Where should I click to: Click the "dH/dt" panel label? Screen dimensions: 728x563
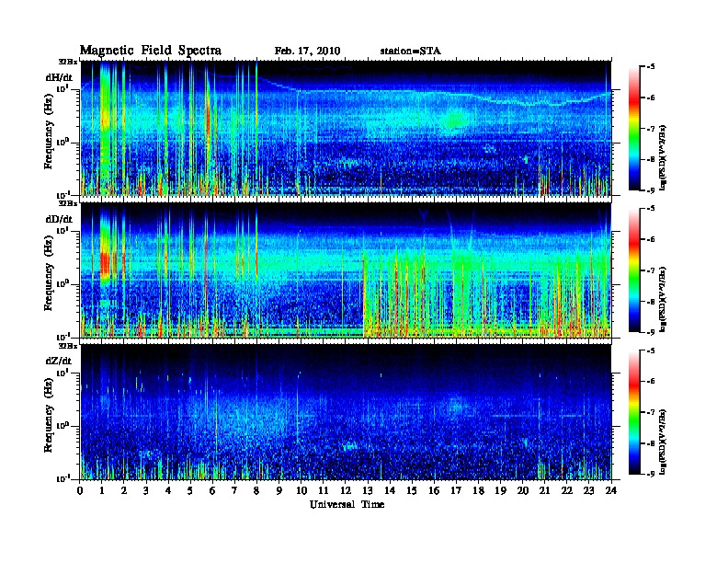pyautogui.click(x=59, y=77)
